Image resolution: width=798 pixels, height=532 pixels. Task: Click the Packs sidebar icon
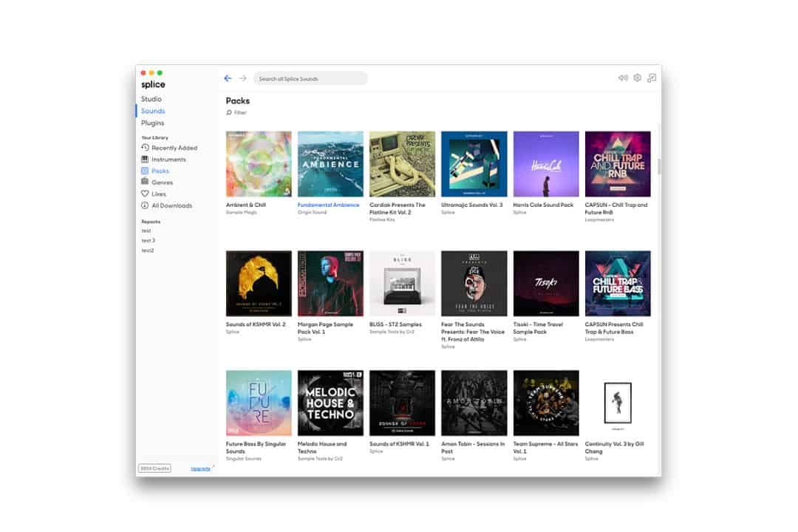(x=145, y=171)
